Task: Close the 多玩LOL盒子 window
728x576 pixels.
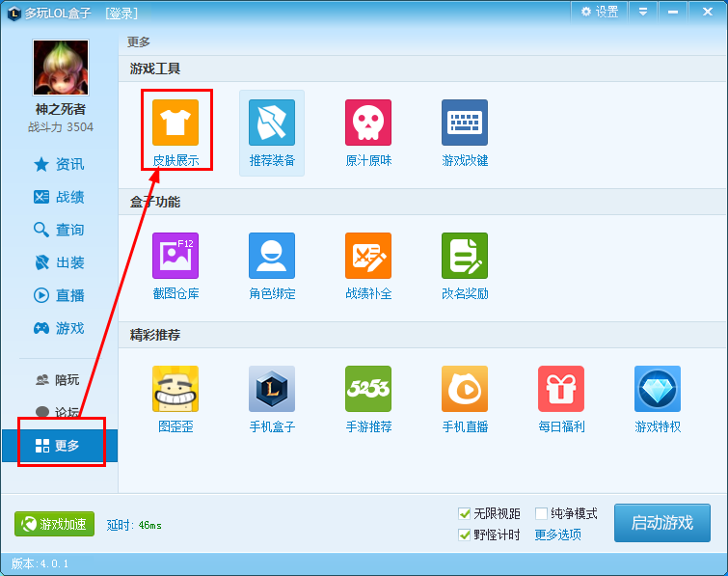Action: click(x=708, y=12)
